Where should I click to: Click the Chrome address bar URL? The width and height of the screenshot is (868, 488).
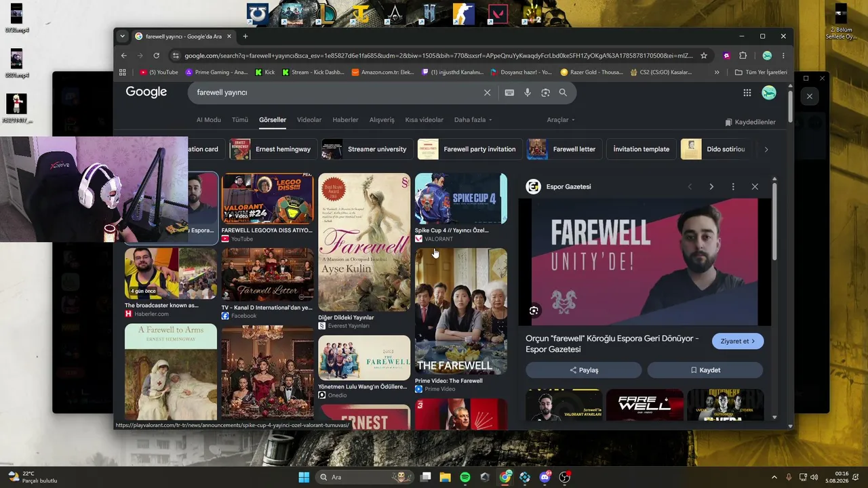coord(439,56)
